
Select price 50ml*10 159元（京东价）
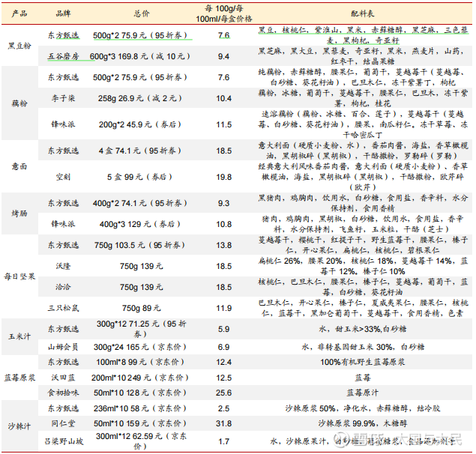[140, 423]
